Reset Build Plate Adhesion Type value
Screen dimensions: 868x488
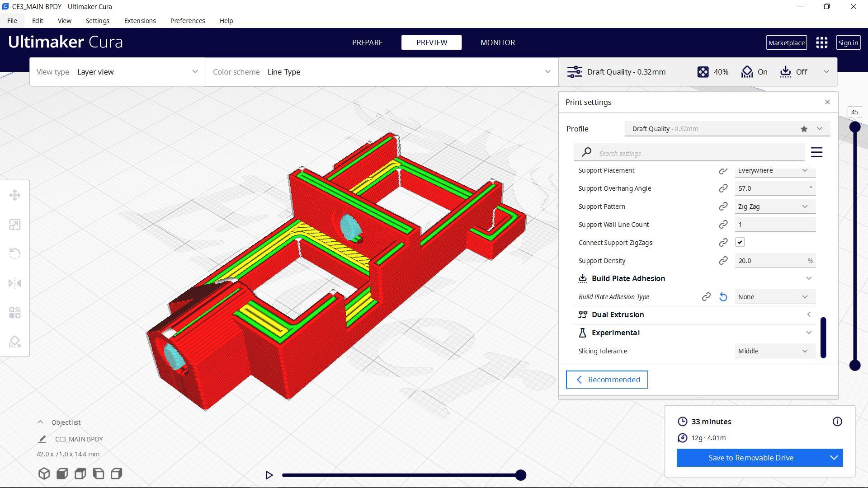[723, 297]
